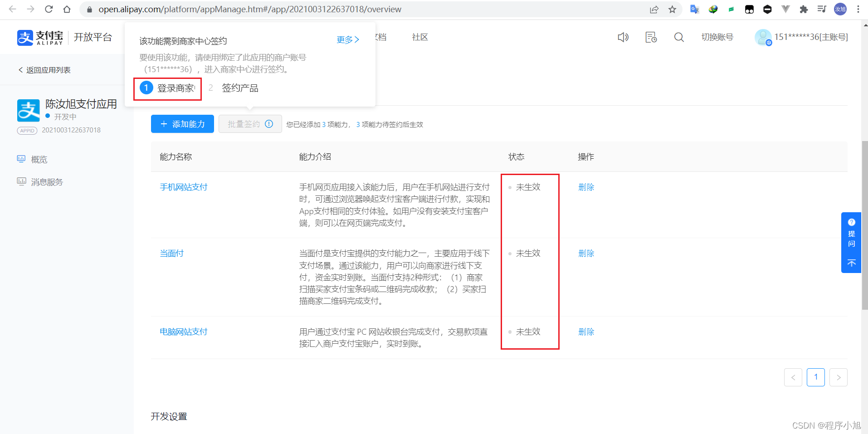Click the share page icon in address bar
This screenshot has width=868, height=434.
point(654,9)
